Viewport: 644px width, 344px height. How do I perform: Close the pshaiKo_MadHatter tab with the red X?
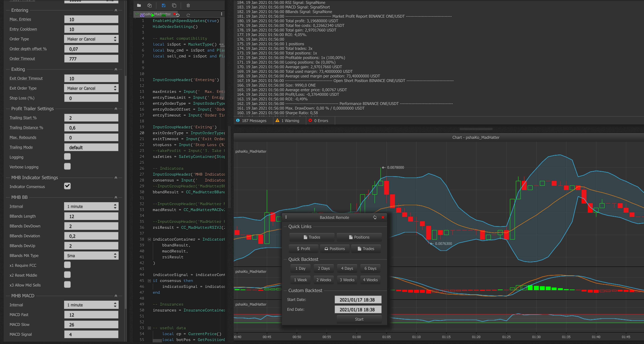pos(174,14)
